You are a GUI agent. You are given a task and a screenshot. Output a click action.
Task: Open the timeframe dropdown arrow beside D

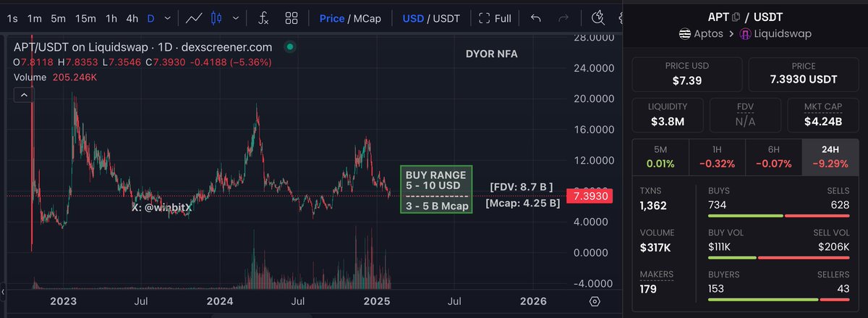168,18
